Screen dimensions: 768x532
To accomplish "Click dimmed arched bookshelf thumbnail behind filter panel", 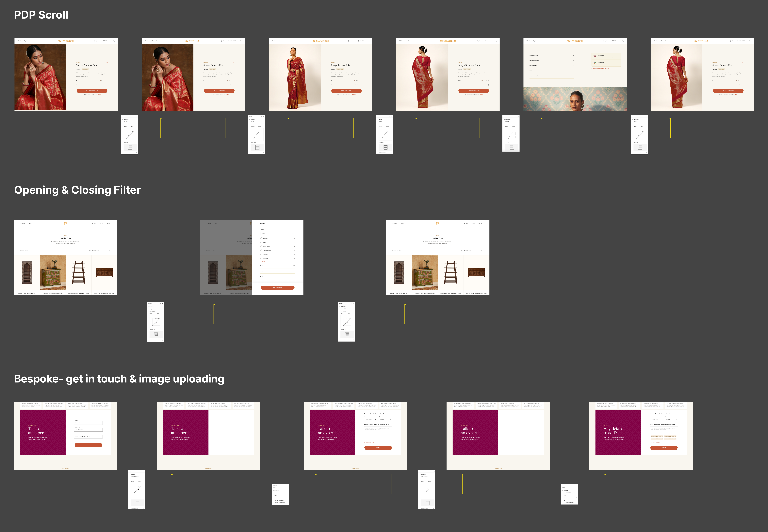I will [213, 273].
